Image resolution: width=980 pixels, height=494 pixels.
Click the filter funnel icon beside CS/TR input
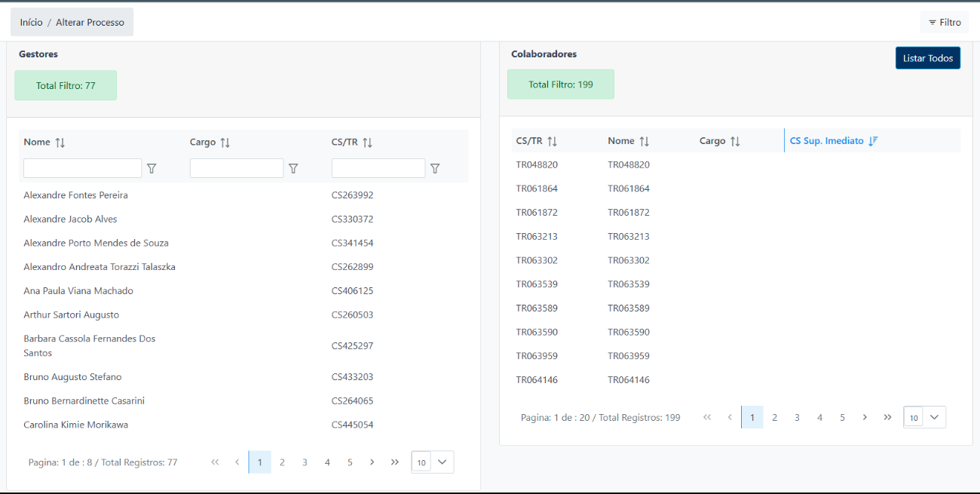pyautogui.click(x=435, y=169)
